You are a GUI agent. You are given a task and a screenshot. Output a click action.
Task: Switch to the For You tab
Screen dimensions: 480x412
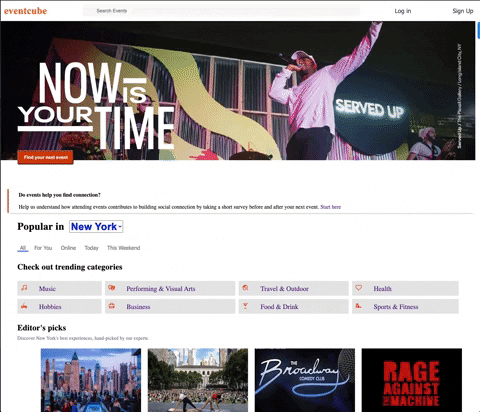[x=43, y=248]
